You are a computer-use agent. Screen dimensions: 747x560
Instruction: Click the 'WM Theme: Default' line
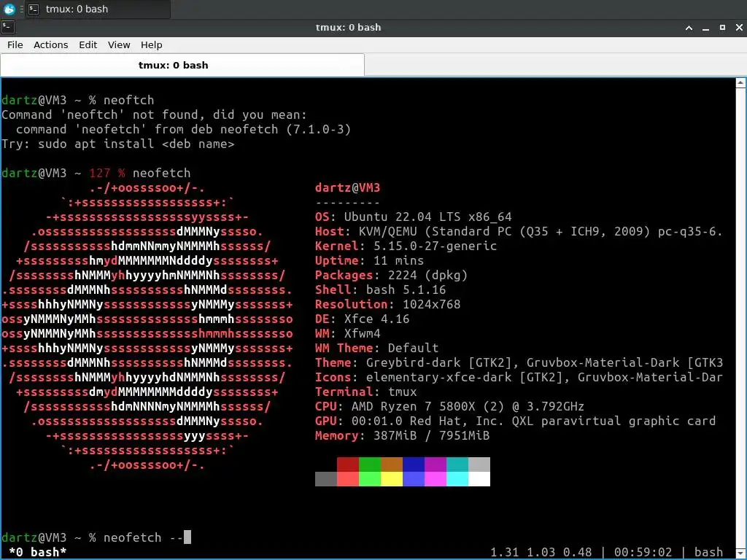[377, 348]
